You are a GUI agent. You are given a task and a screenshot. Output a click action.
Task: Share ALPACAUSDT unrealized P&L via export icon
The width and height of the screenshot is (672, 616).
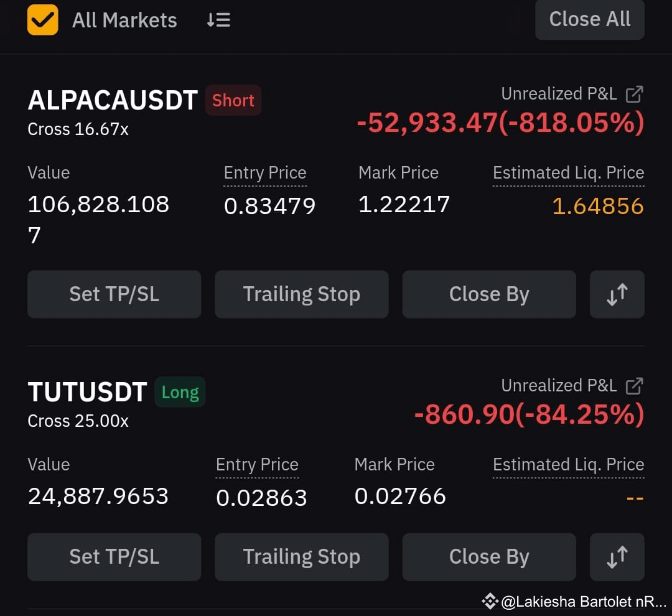coord(634,95)
